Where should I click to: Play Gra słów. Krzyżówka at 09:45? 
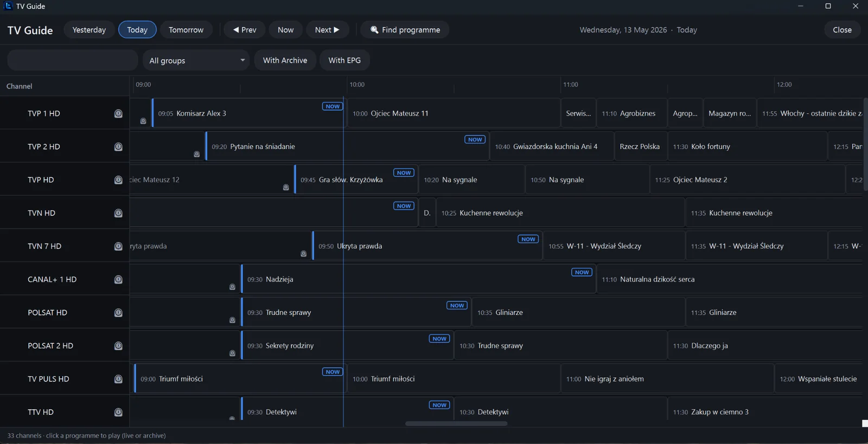tap(356, 179)
